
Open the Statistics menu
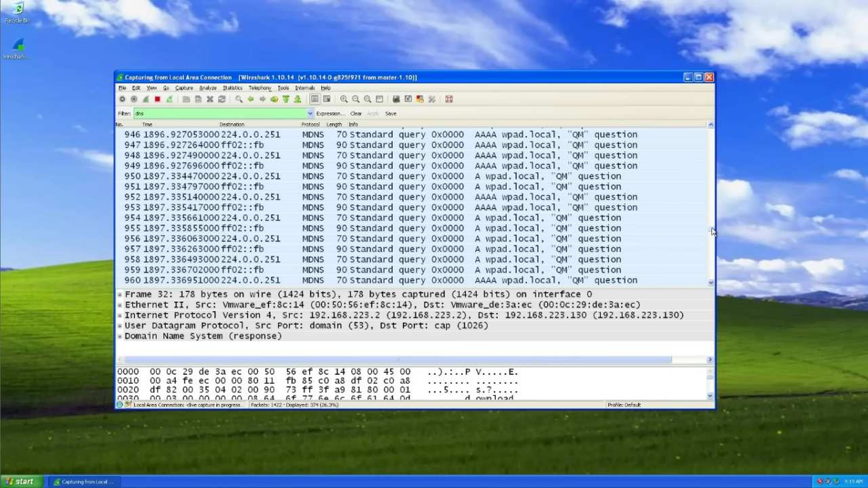click(x=233, y=88)
